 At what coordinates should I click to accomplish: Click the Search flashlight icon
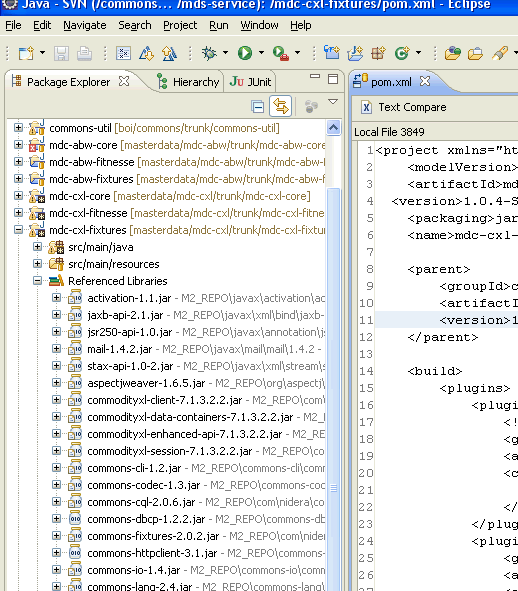[x=500, y=53]
